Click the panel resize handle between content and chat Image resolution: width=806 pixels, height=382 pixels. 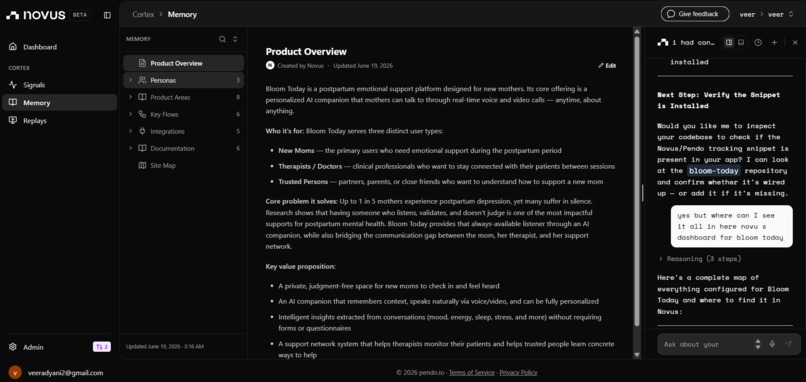(x=643, y=193)
